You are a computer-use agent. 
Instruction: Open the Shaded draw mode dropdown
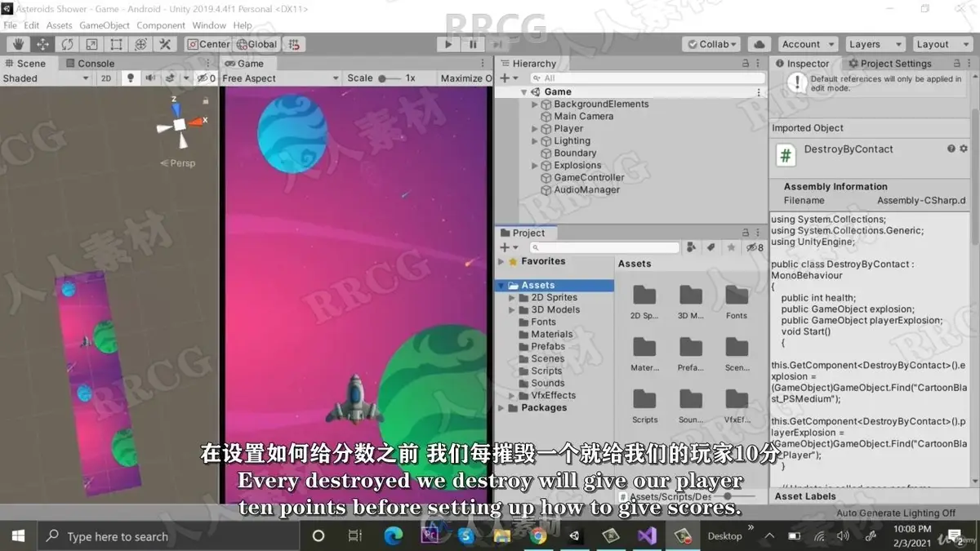pos(46,78)
